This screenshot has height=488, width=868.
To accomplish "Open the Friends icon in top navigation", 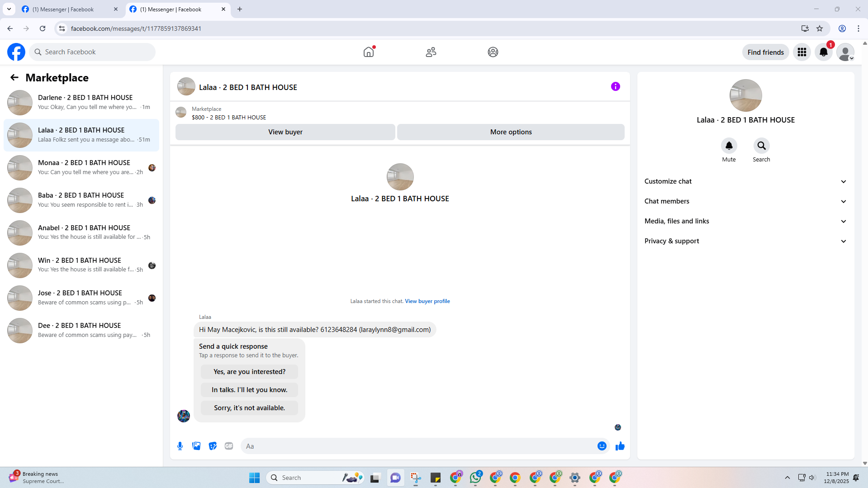I will click(x=431, y=52).
